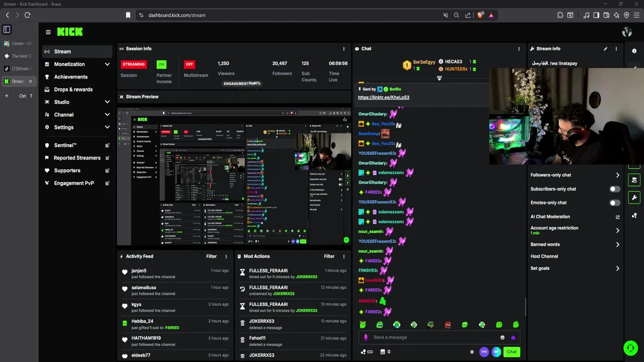Open Set goals arrow
The height and width of the screenshot is (362, 644).
pyautogui.click(x=617, y=268)
